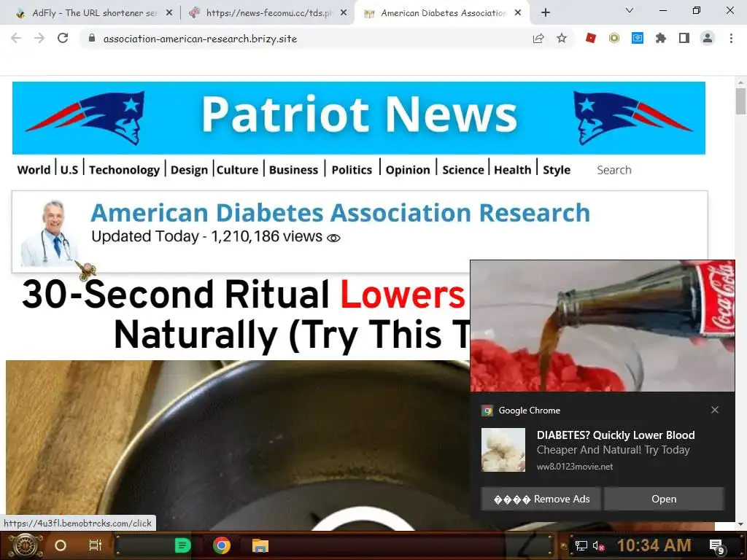Close the news-fecomu.cc tab
This screenshot has width=747, height=560.
pyautogui.click(x=344, y=13)
